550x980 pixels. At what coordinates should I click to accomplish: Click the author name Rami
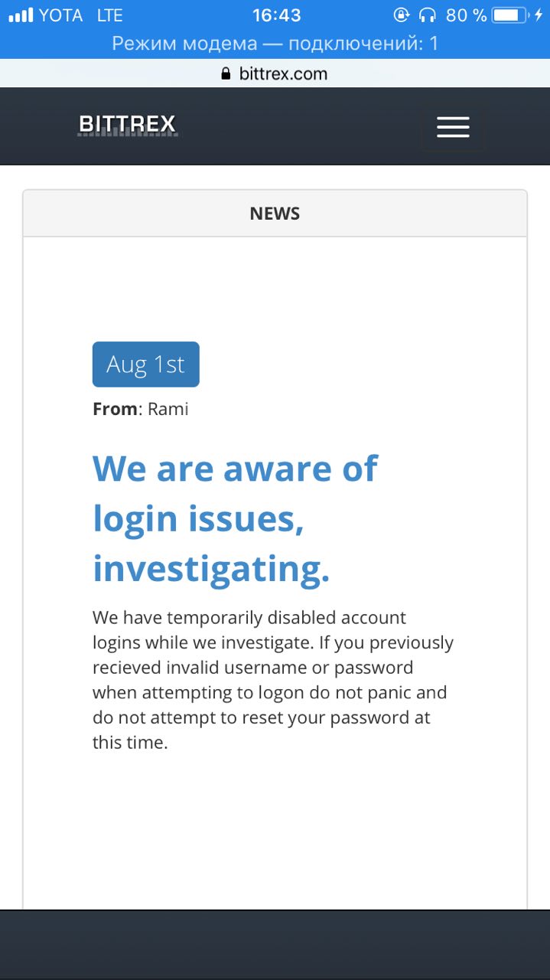(168, 409)
